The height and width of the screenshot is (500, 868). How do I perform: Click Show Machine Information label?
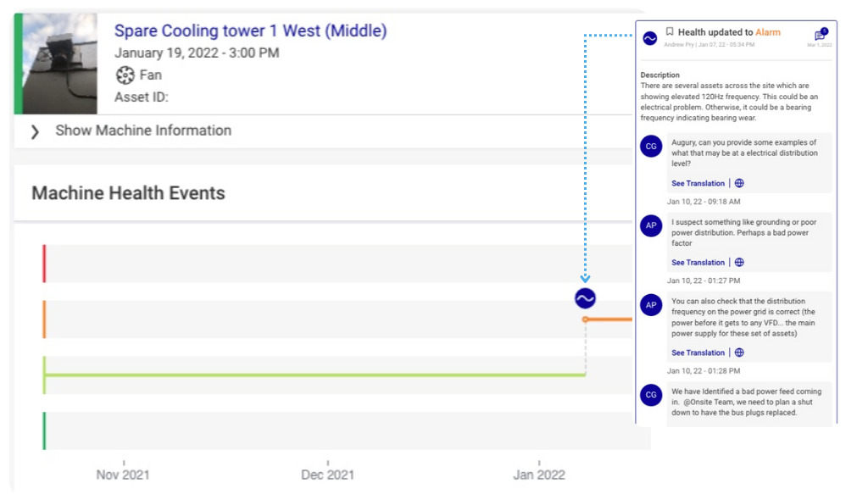143,131
